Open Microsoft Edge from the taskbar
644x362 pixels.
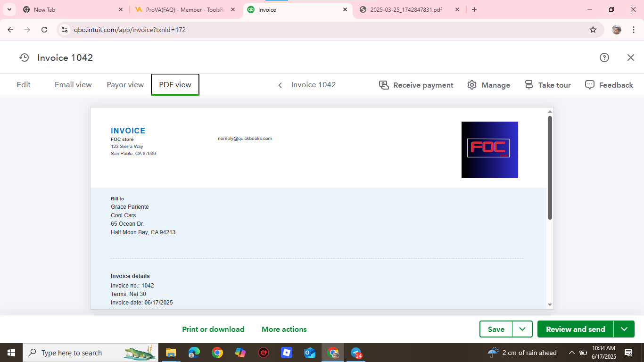[x=194, y=353]
